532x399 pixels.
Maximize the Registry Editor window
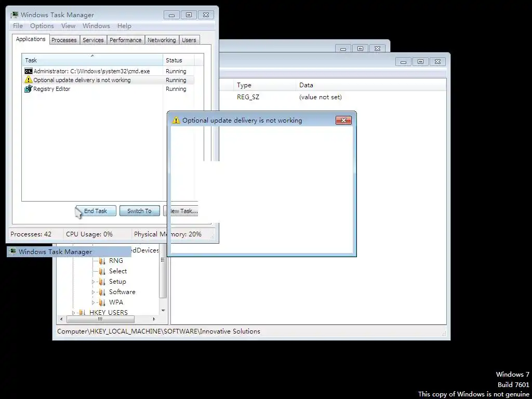tap(420, 62)
